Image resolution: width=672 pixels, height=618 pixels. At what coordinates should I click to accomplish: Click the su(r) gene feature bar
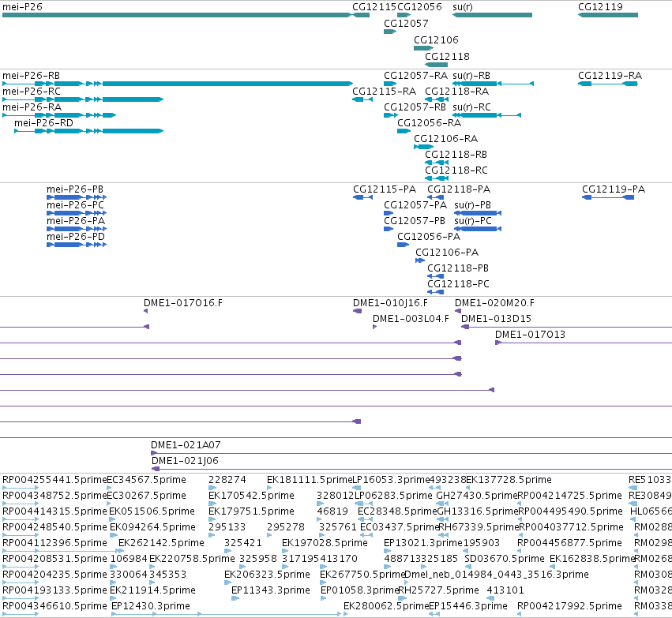pyautogui.click(x=492, y=16)
